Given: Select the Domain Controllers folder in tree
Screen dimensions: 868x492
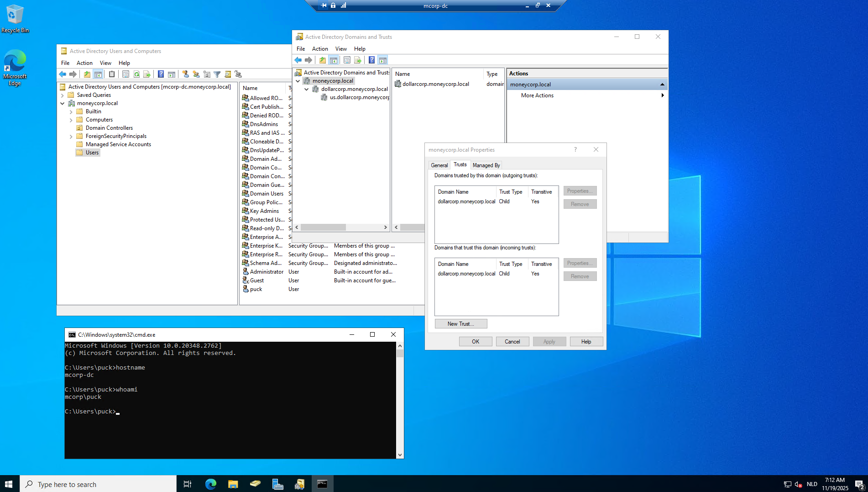Looking at the screenshot, I should (109, 128).
